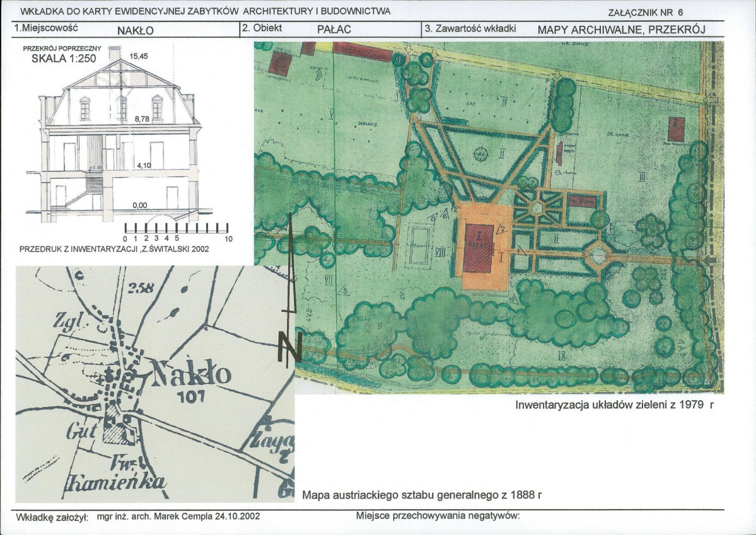Click the PAŁAC text in the Obiekt field
Screen dimensions: 756x535
(x=334, y=30)
